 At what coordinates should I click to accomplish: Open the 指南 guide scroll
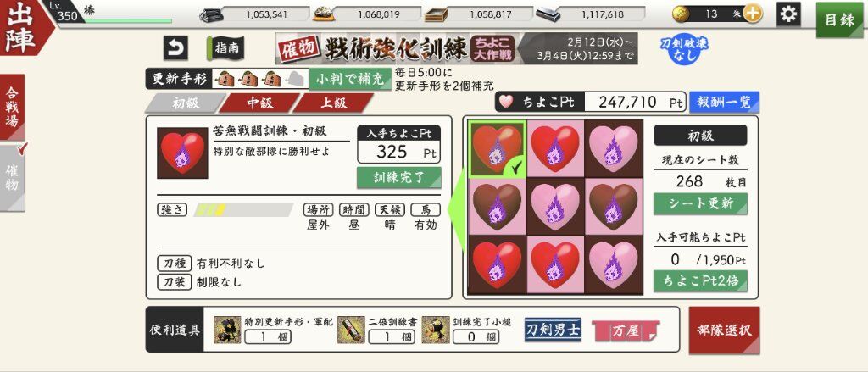pos(225,48)
